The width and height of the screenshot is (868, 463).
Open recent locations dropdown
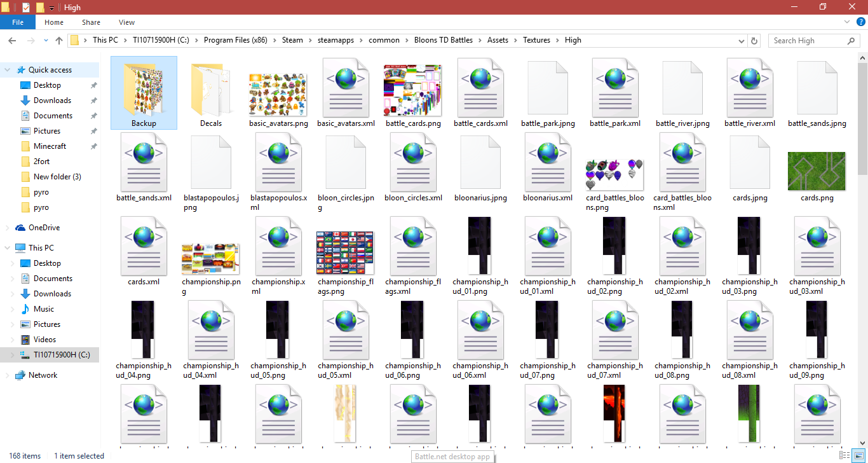(45, 41)
